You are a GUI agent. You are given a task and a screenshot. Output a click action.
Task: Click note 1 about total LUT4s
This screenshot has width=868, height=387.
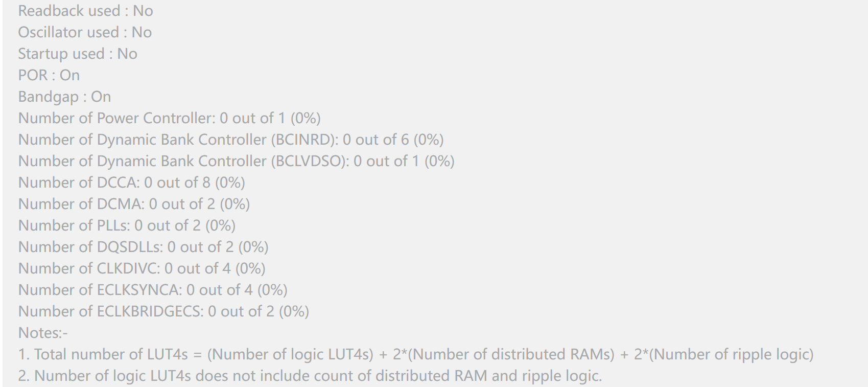point(416,354)
